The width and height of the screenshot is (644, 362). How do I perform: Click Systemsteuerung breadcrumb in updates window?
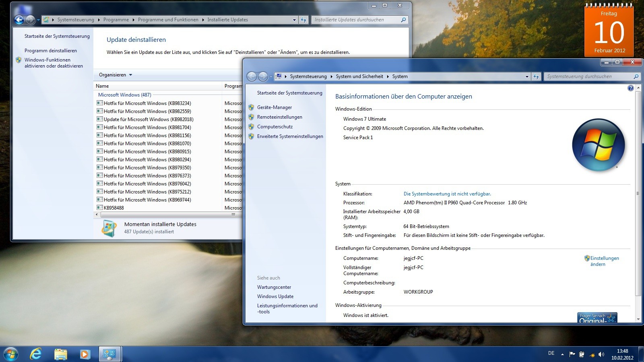coord(76,20)
